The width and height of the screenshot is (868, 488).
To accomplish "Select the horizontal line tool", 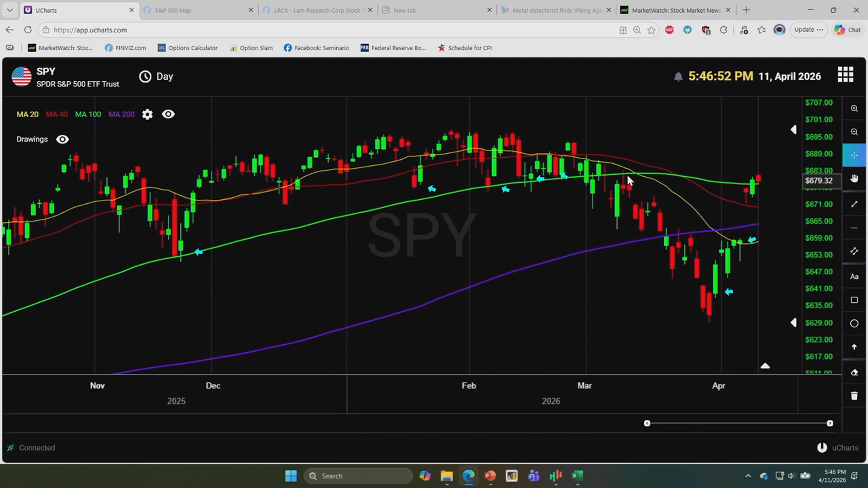I will 854,228.
